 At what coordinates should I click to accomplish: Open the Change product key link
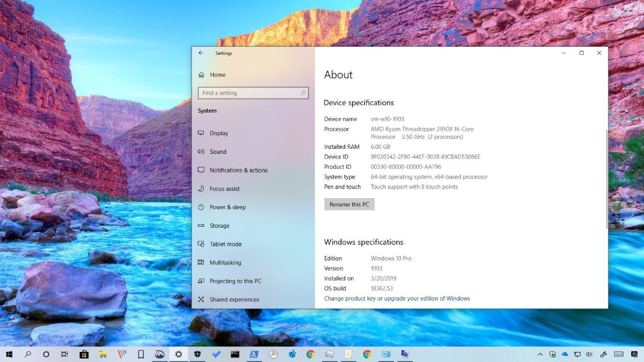396,298
